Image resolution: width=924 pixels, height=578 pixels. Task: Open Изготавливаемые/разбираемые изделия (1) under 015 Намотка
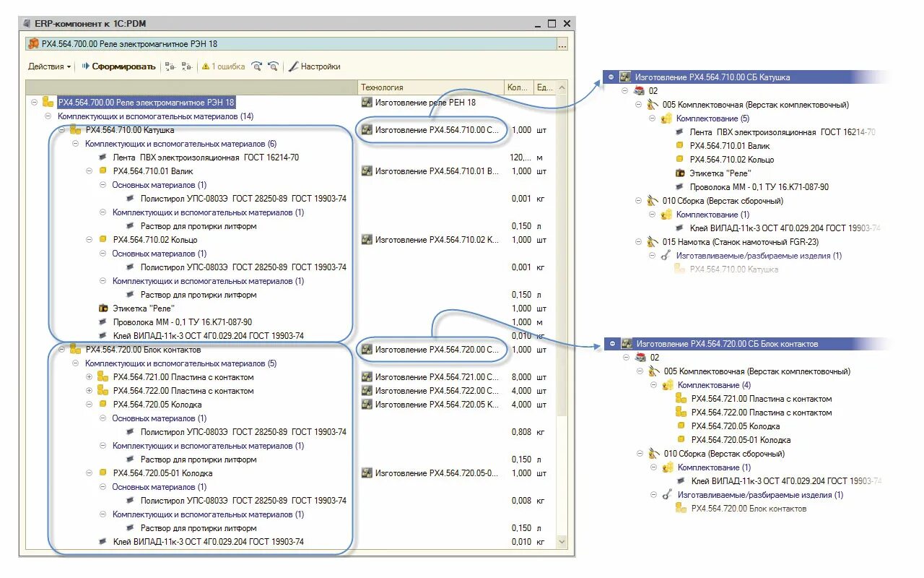click(x=759, y=256)
